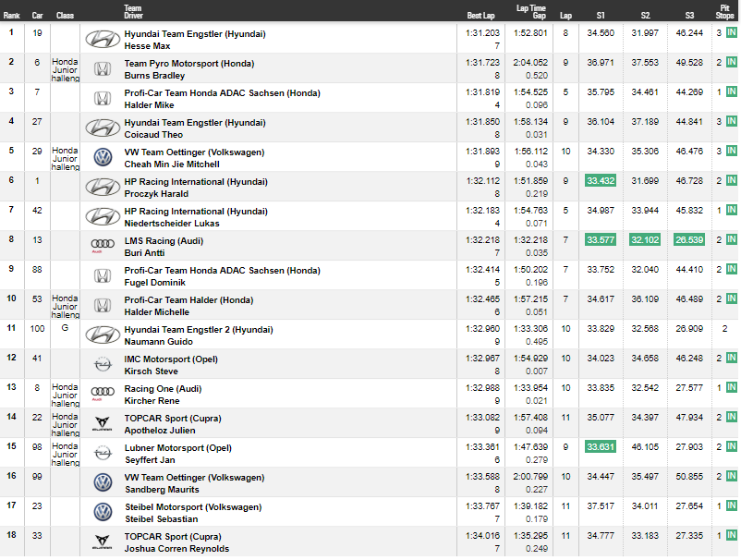Click the Rank column header
741x560 pixels.
point(11,16)
